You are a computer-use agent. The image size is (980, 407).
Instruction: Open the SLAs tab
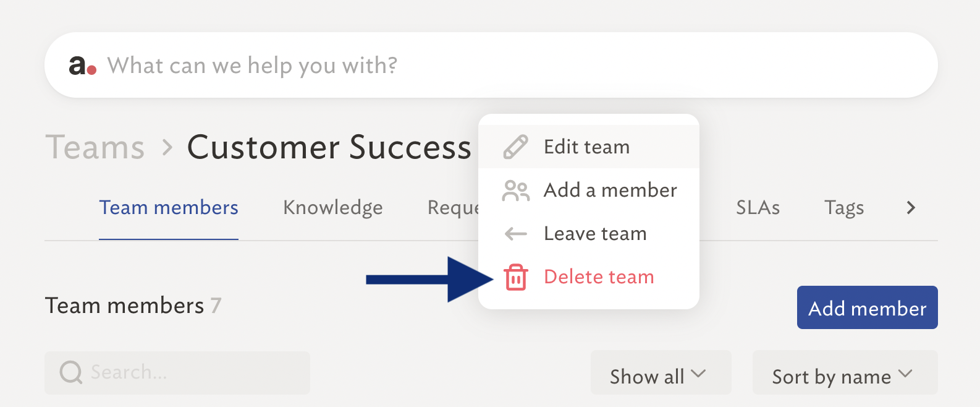coord(758,208)
